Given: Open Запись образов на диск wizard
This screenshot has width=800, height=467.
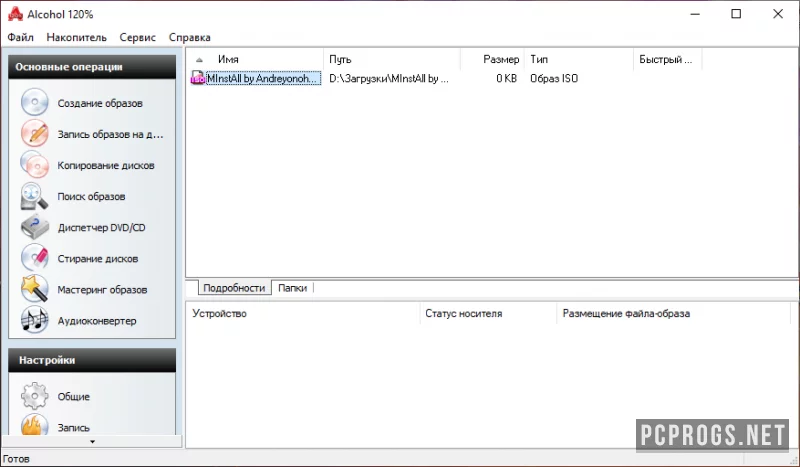Looking at the screenshot, I should [110, 134].
